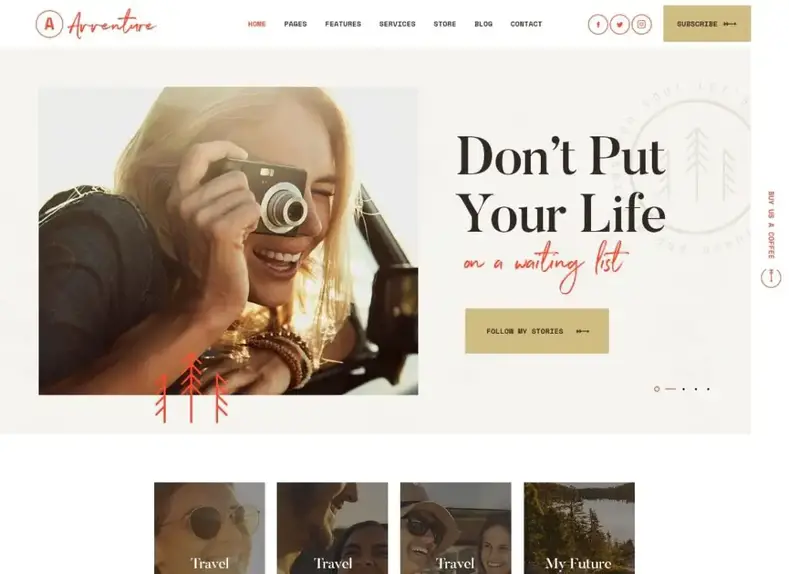Click the red pine trees decoration
The width and height of the screenshot is (789, 574).
pos(191,387)
